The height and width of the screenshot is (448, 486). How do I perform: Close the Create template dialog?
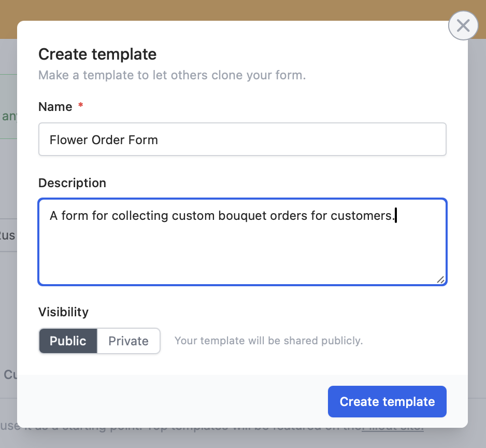tap(463, 25)
